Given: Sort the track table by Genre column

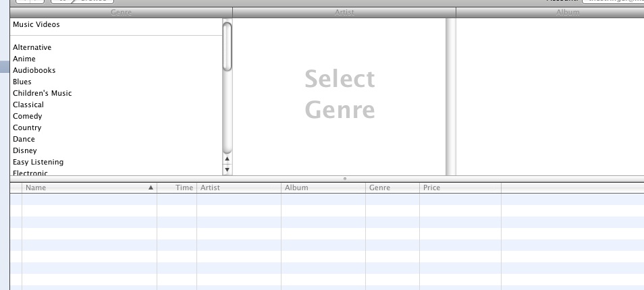Looking at the screenshot, I should tap(392, 188).
